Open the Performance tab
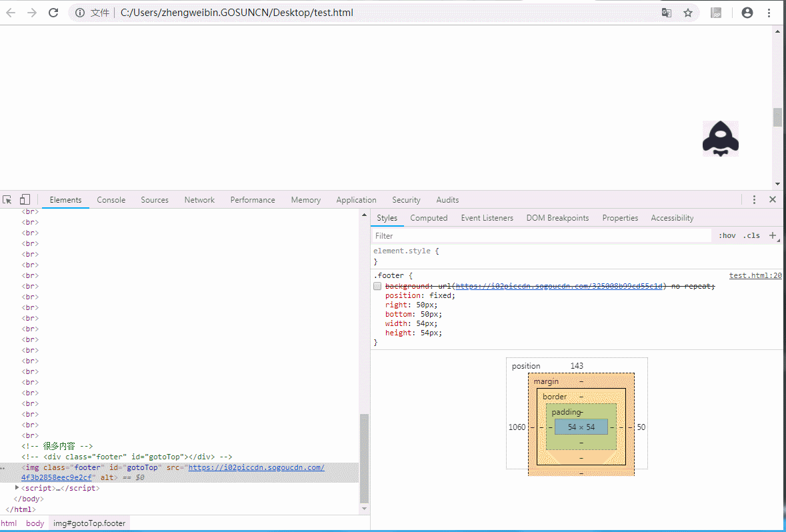This screenshot has width=786, height=532. pos(253,199)
